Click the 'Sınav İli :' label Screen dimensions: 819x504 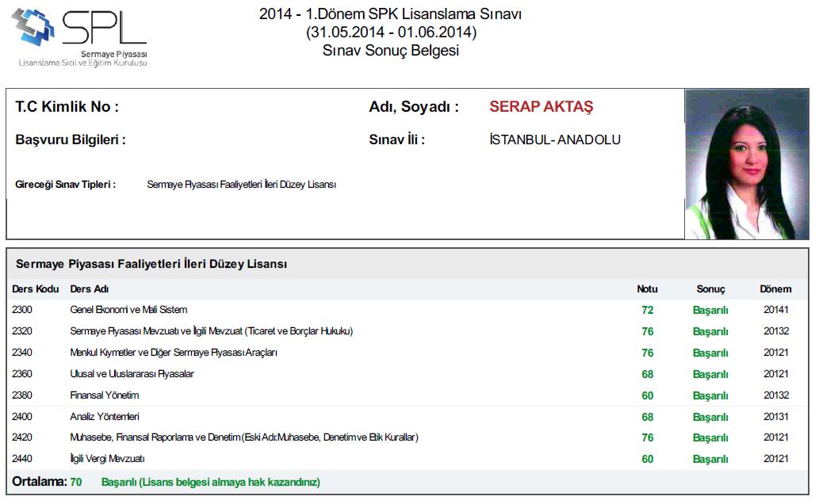coord(397,139)
